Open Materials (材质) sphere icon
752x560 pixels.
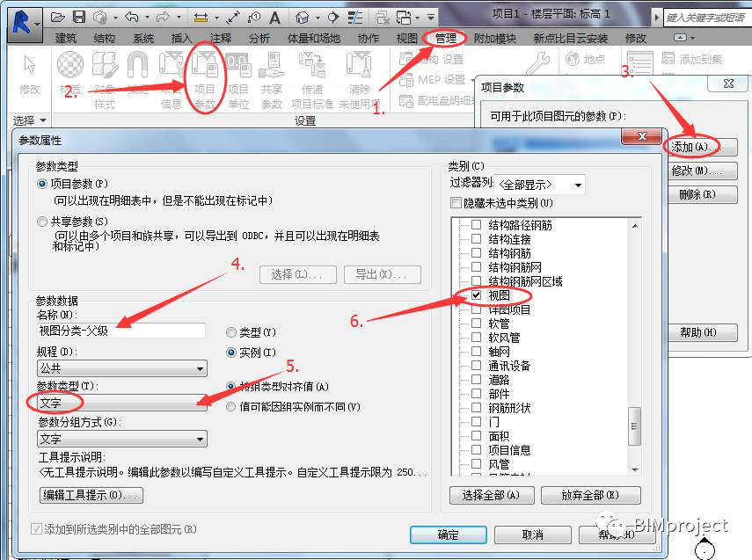70,64
